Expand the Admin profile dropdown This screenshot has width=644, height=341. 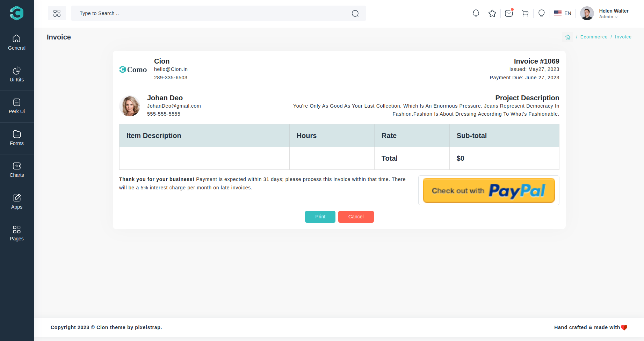(x=608, y=17)
